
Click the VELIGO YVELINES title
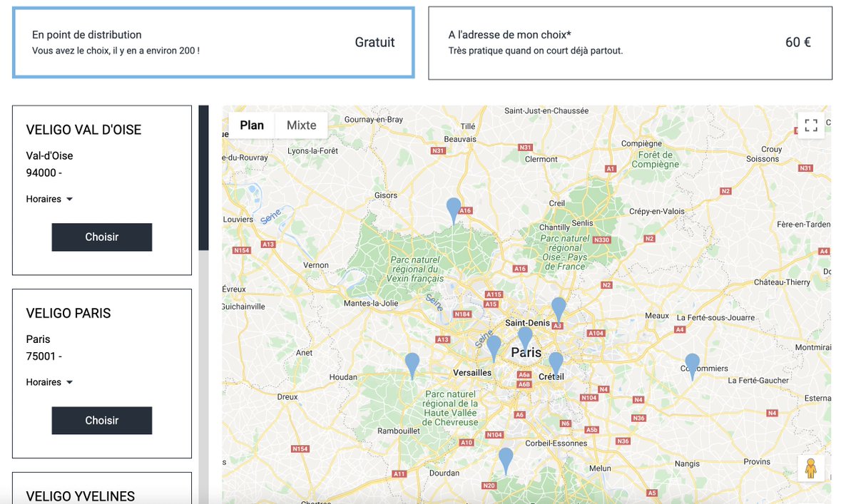81,496
